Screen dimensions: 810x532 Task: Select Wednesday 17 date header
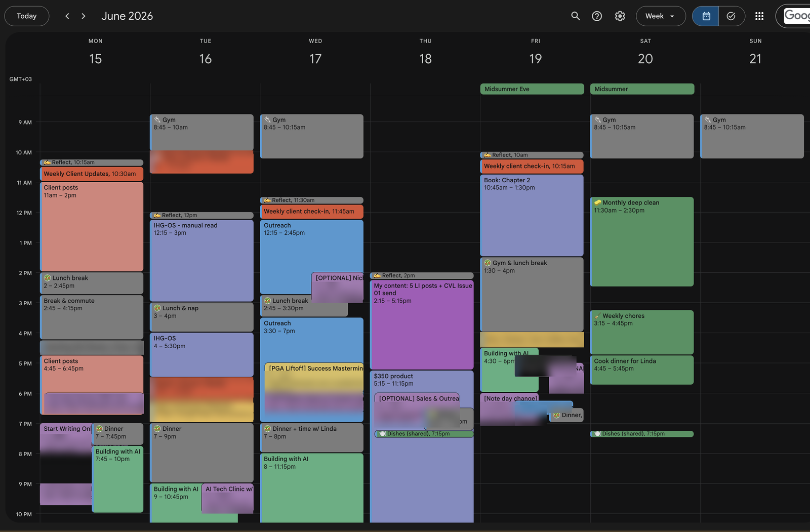315,59
